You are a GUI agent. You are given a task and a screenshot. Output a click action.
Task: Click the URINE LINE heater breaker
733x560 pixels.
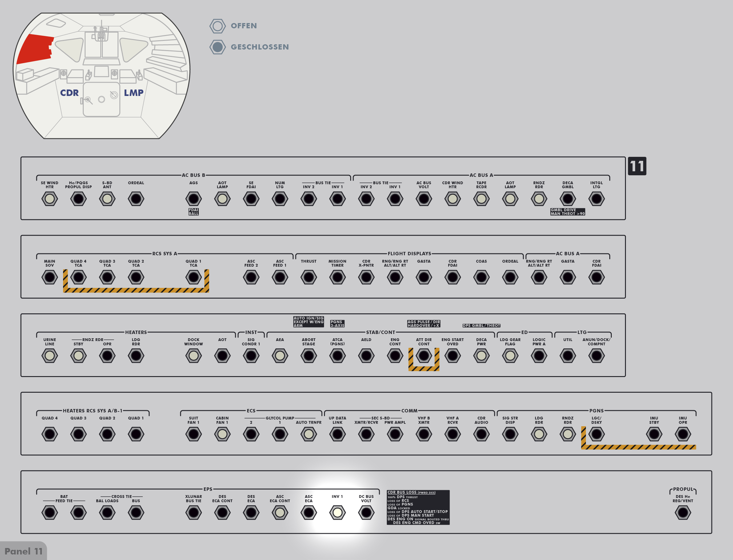point(50,356)
